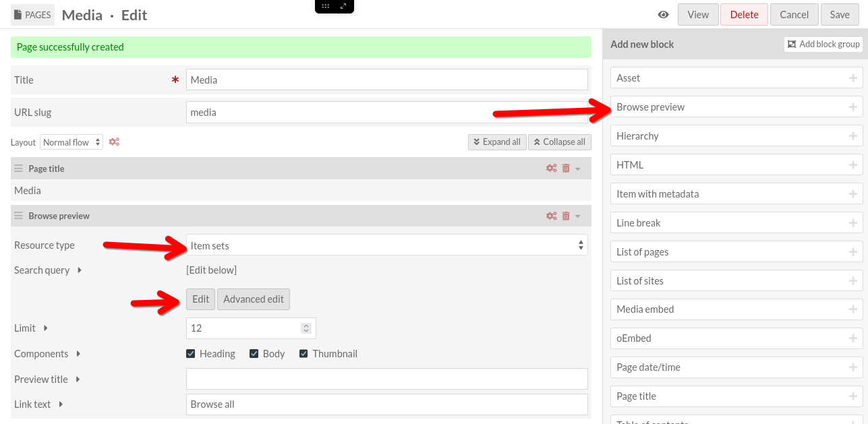Focus the Preview title input field
The height and width of the screenshot is (424, 868).
pos(387,379)
